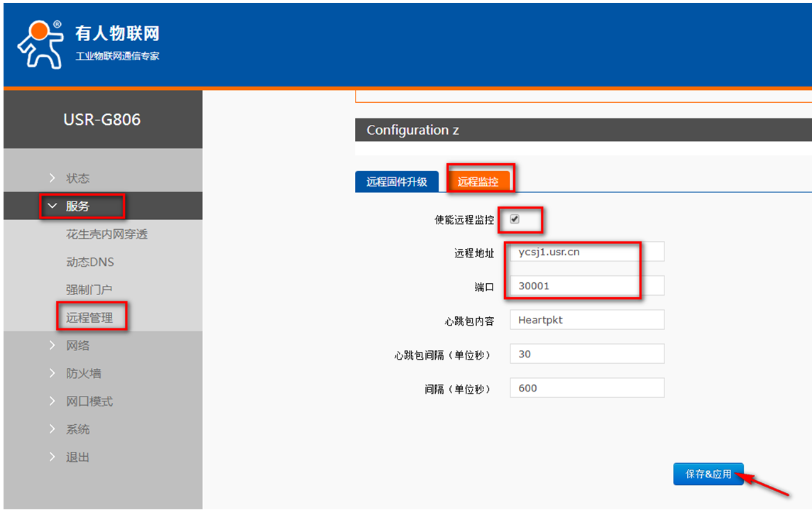Focus the 心跳包内容 text field

586,320
